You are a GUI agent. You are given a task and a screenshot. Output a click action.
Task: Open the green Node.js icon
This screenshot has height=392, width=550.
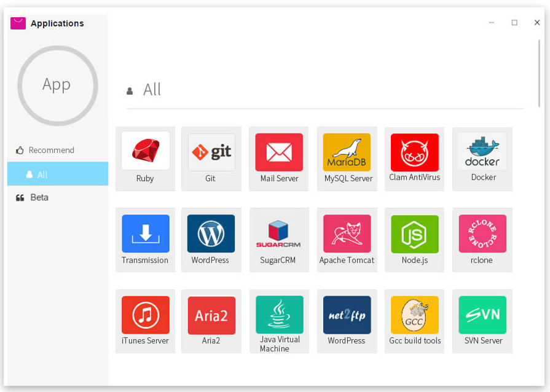(415, 234)
